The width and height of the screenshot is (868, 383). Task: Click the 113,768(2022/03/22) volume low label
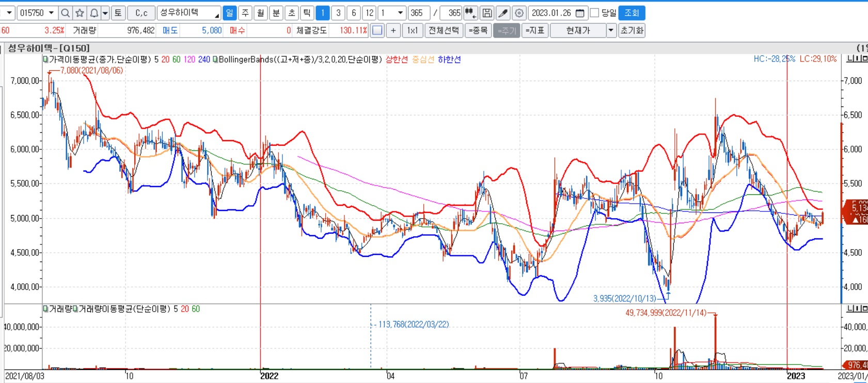pyautogui.click(x=414, y=325)
